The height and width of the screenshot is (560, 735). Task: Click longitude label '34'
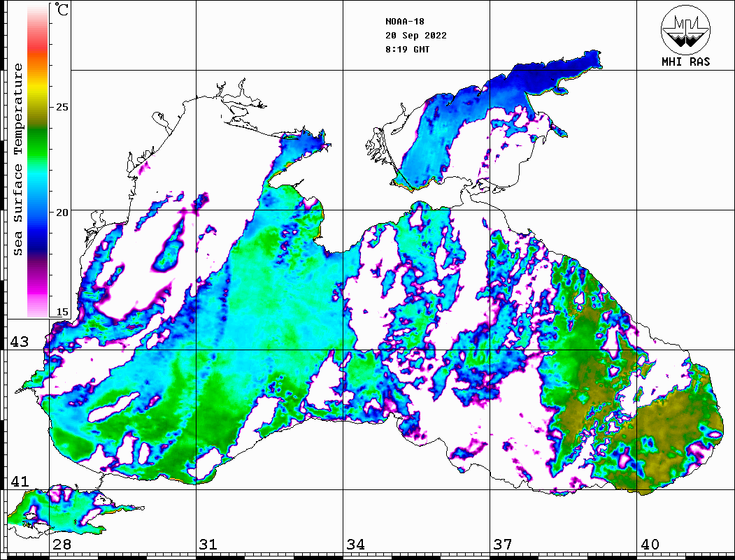[x=355, y=545]
